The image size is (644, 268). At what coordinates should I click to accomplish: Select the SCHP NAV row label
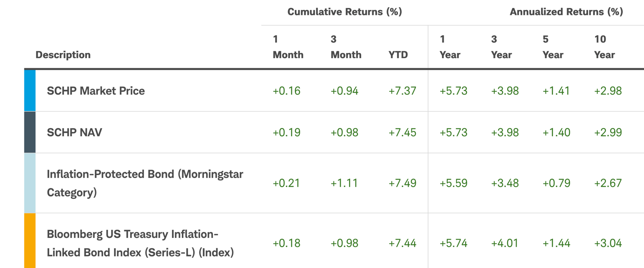tap(74, 133)
